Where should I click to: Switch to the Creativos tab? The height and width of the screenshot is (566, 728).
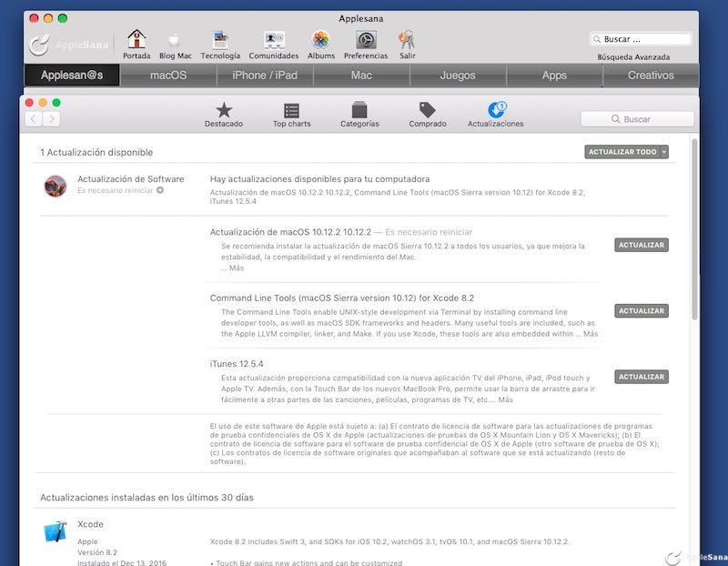pyautogui.click(x=651, y=76)
